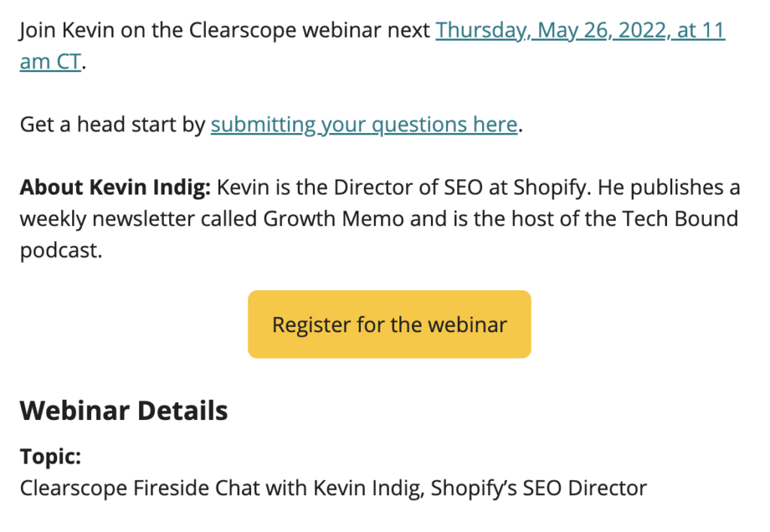The height and width of the screenshot is (532, 770).
Task: Click the "Webinar Details" heading
Action: (x=123, y=410)
